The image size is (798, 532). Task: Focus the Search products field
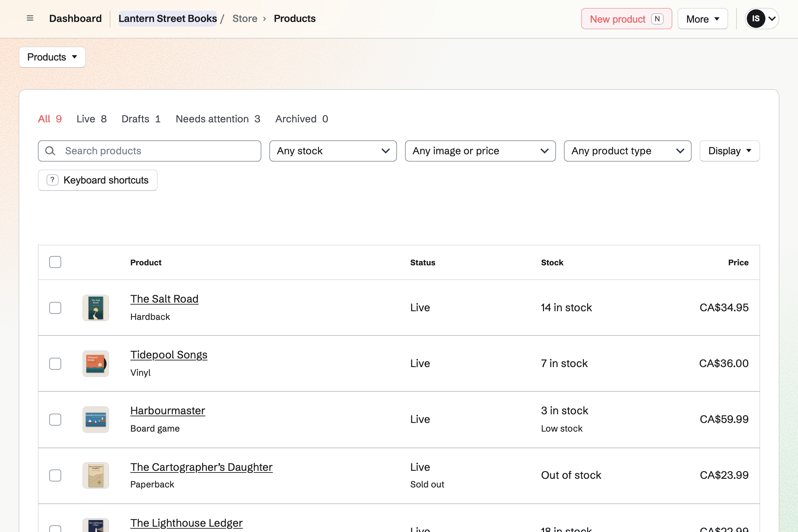150,151
